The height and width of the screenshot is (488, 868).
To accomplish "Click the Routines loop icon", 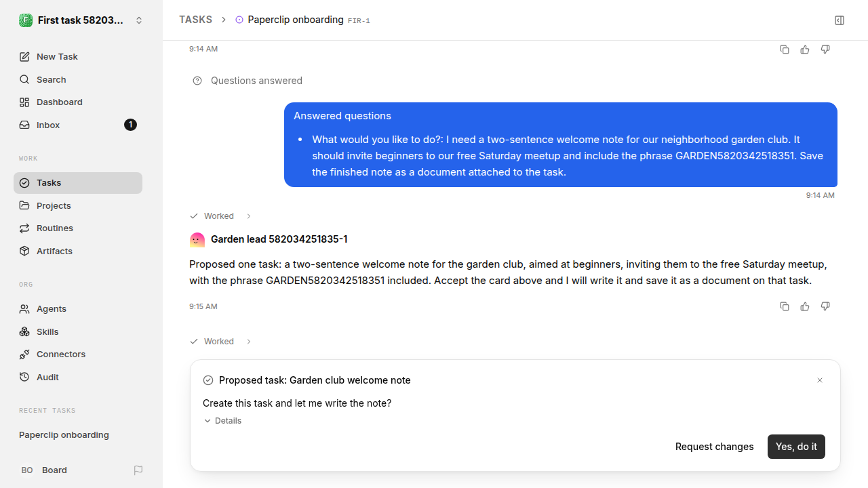I will pos(24,228).
